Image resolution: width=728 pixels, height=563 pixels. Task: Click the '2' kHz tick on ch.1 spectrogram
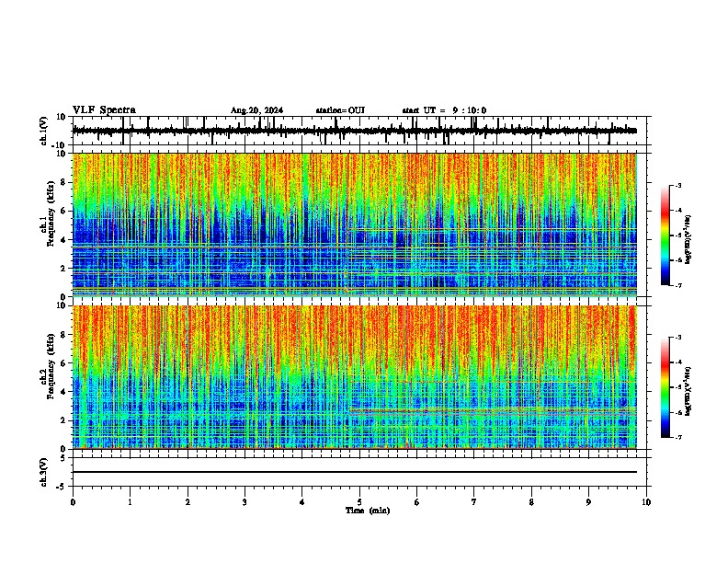click(63, 269)
